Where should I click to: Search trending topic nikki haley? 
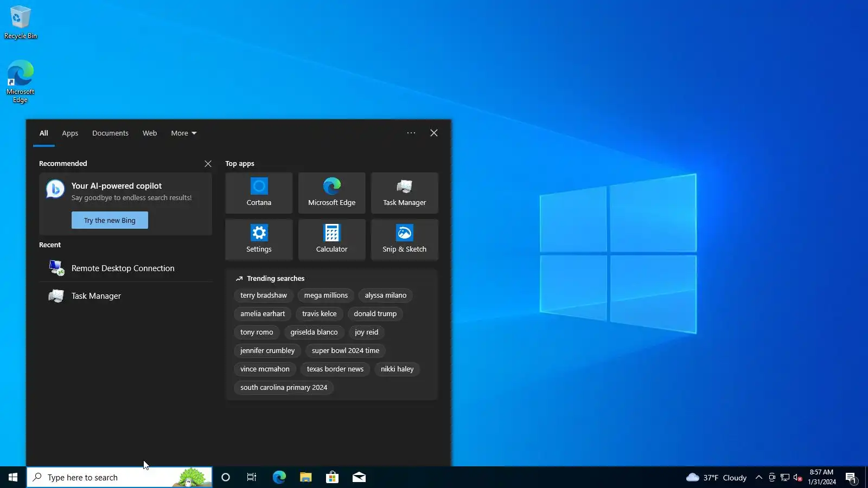pos(397,369)
